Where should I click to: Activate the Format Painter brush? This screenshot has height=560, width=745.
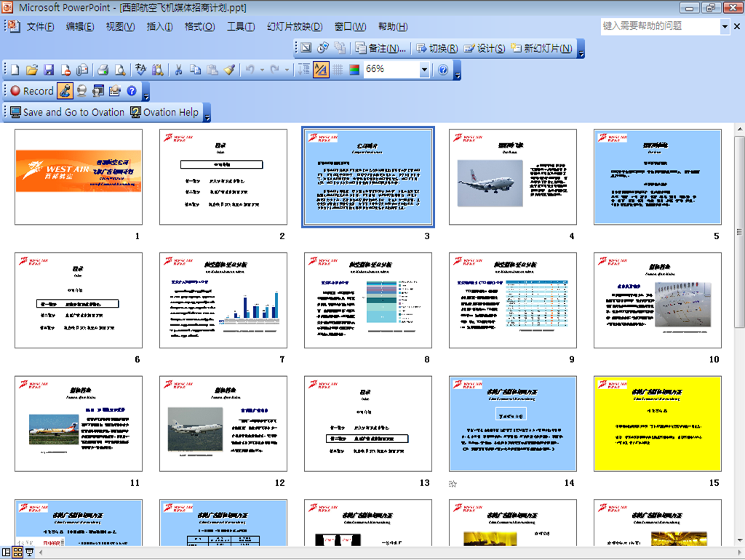[x=229, y=70]
